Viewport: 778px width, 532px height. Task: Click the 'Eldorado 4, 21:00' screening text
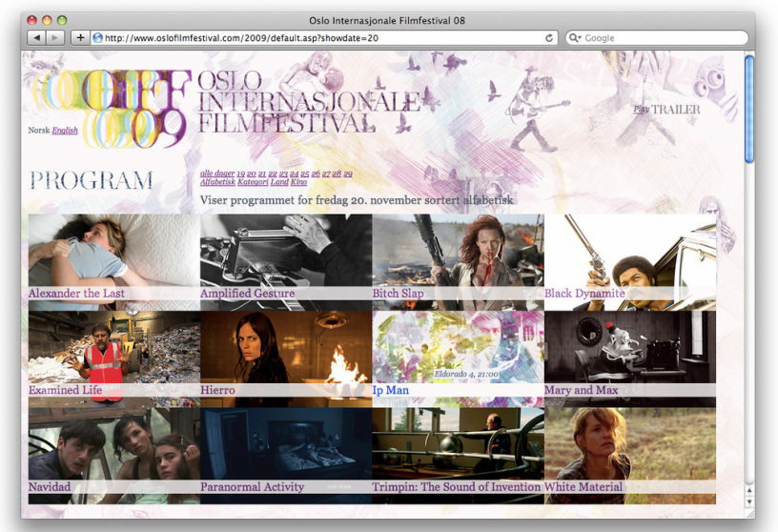pyautogui.click(x=466, y=374)
